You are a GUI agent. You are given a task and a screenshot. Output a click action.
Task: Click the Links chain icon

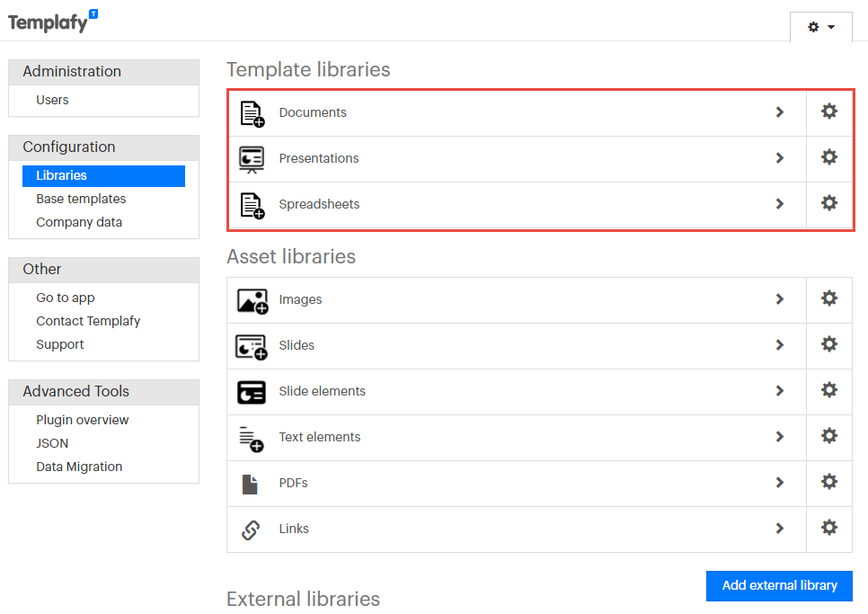pos(252,529)
